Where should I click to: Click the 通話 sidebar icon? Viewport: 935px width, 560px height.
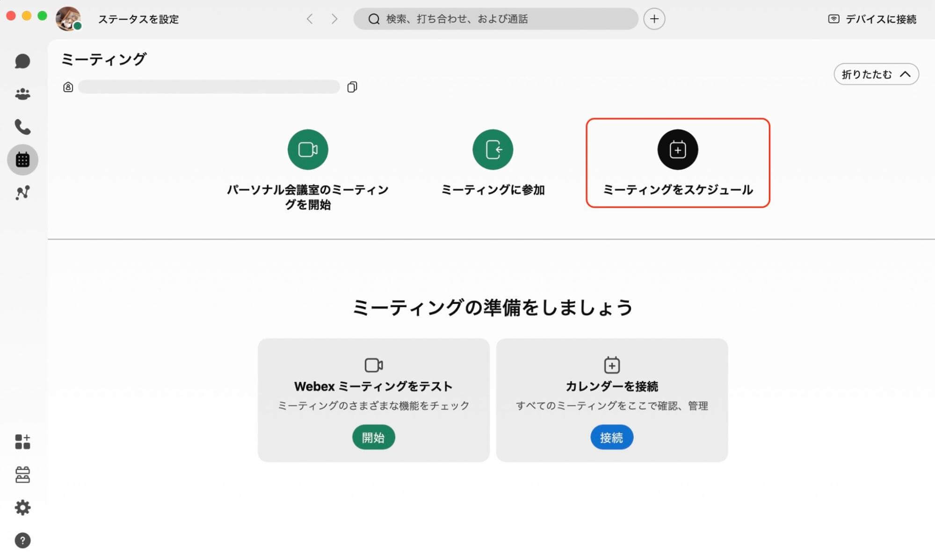[22, 127]
